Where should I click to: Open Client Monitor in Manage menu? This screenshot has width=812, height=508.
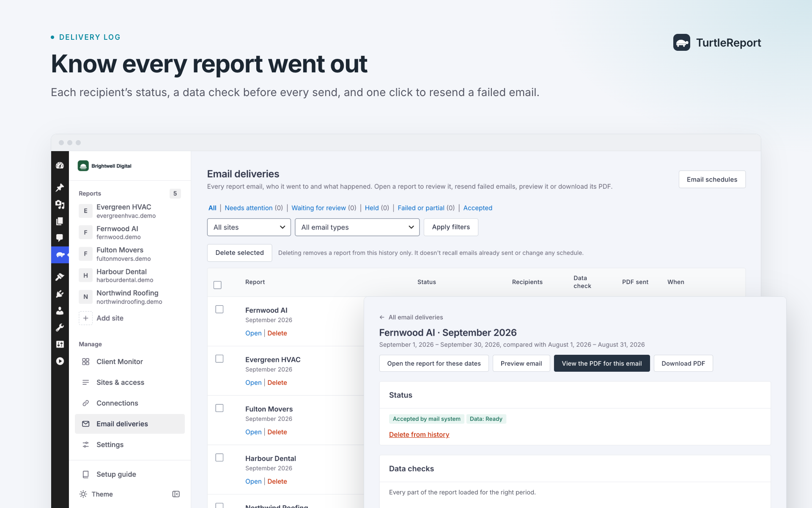tap(130, 362)
